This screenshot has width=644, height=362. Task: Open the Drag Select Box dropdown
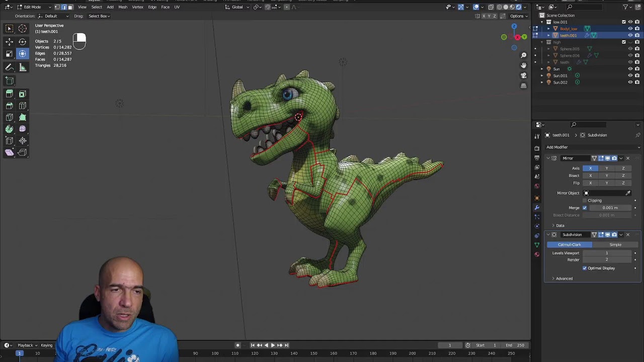pos(99,16)
